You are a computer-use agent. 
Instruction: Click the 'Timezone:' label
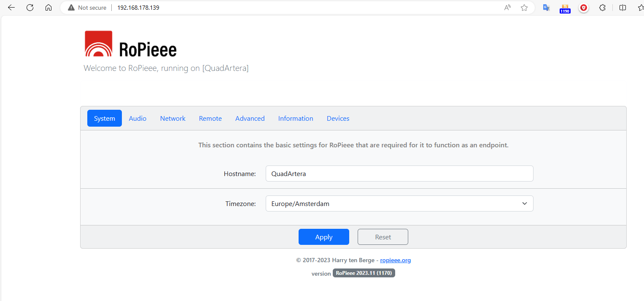coord(241,203)
